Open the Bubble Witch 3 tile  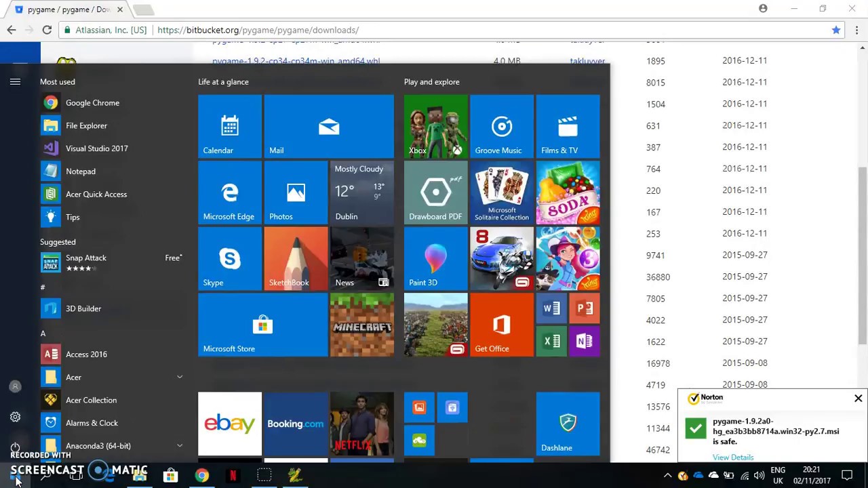tap(568, 258)
